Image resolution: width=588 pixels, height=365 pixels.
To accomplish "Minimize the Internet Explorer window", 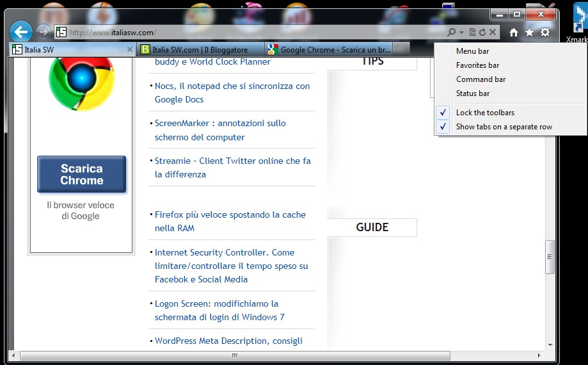I will tap(499, 15).
